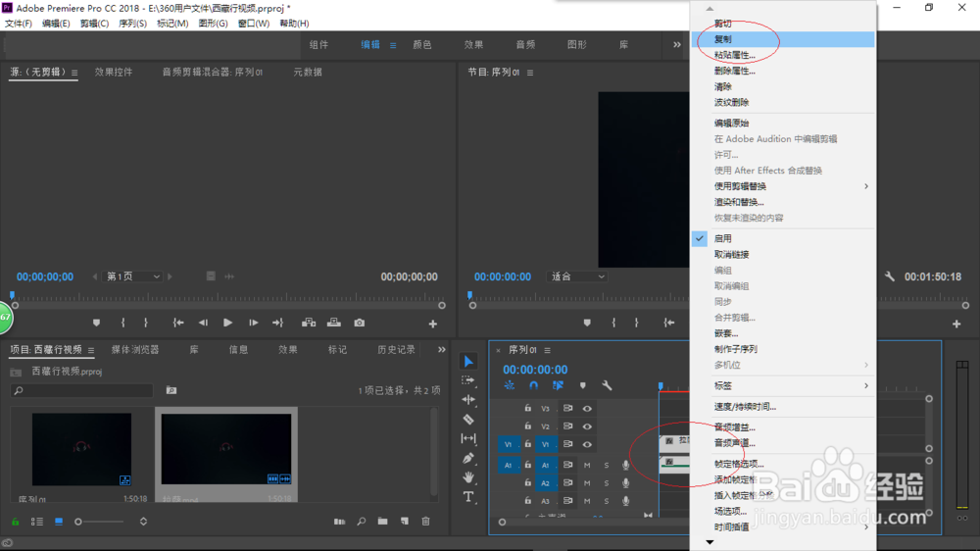Switch to the 媒体浏览器 tab

135,350
